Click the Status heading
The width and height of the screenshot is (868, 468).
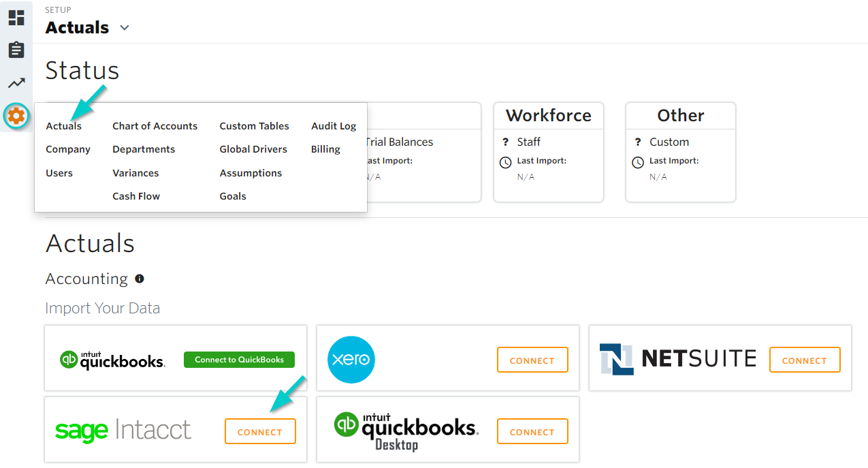click(x=82, y=70)
